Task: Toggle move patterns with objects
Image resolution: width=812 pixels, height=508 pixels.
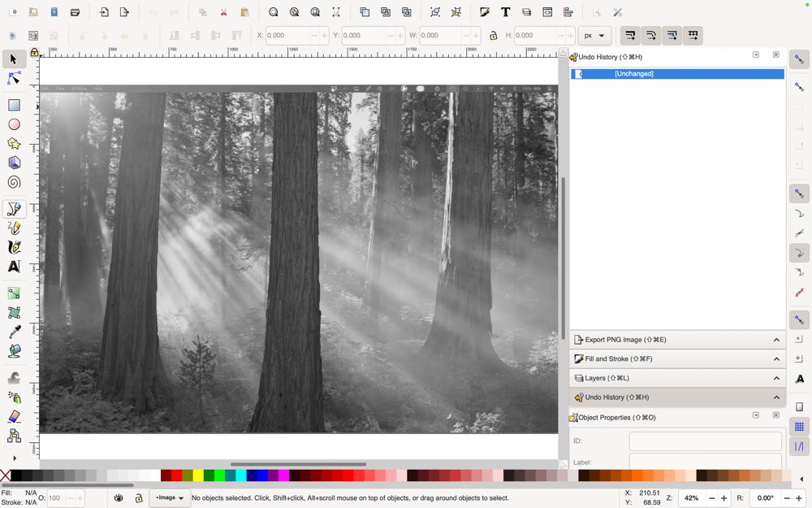Action: pos(693,35)
